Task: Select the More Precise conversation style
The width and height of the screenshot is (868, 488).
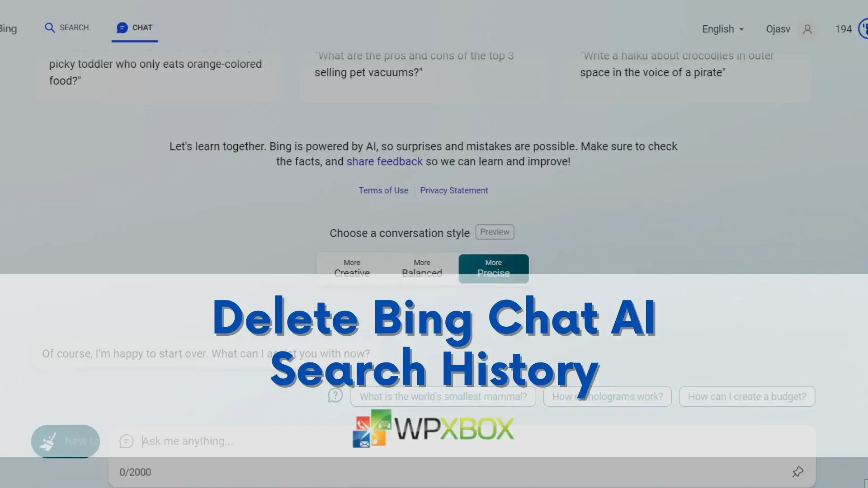Action: (494, 267)
